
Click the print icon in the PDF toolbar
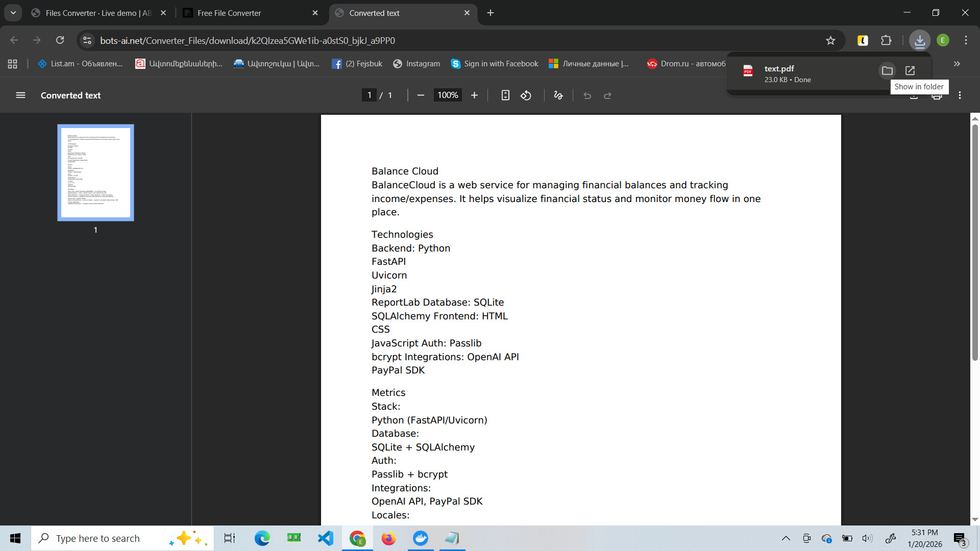[937, 95]
